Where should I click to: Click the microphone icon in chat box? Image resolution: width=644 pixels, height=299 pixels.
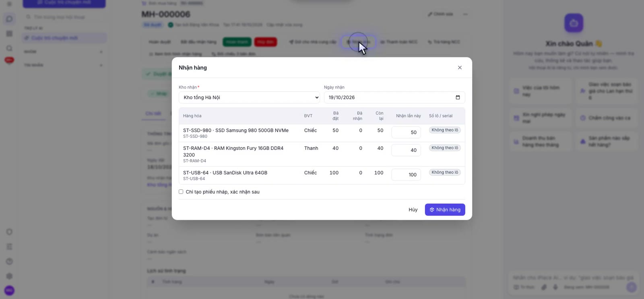[555, 287]
